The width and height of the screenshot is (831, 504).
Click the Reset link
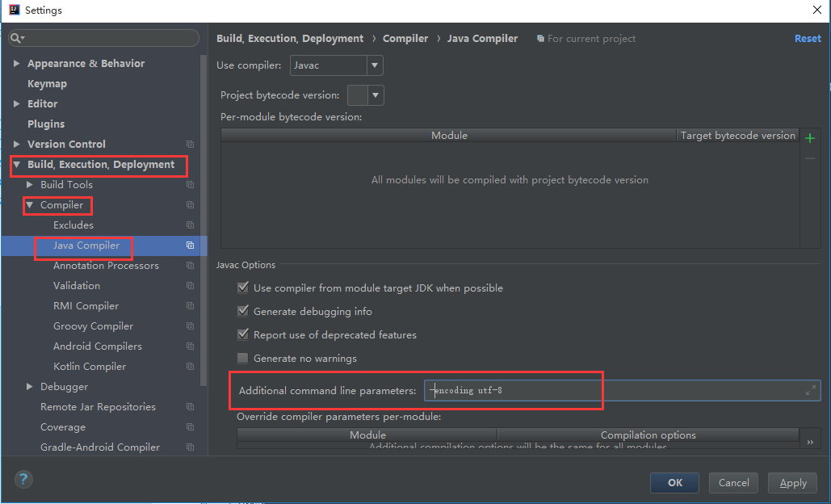807,39
